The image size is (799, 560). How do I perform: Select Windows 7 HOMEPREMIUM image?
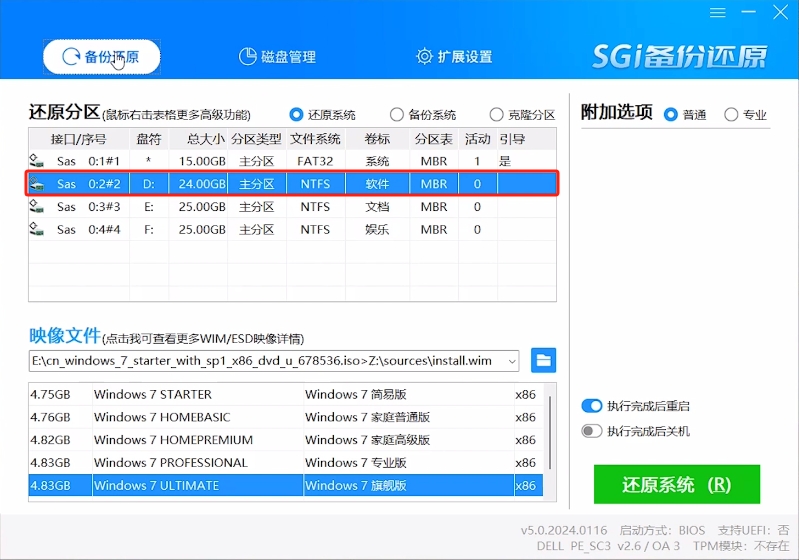coord(285,440)
